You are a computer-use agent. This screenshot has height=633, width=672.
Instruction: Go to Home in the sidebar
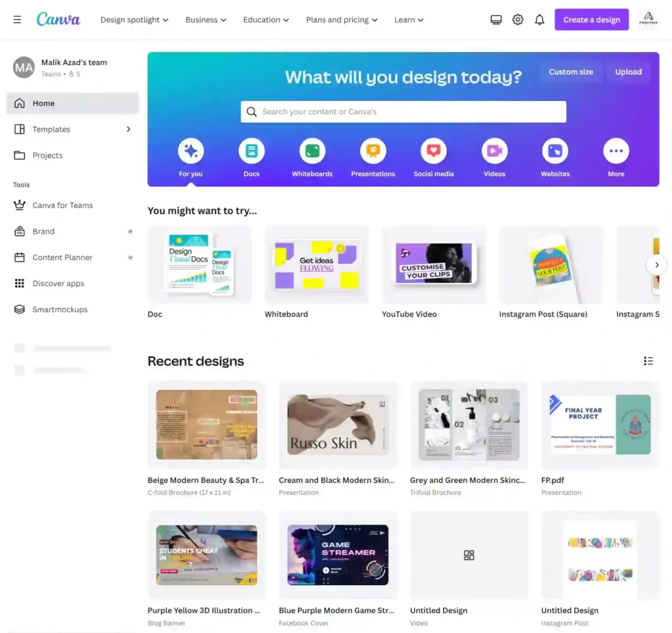(x=73, y=103)
